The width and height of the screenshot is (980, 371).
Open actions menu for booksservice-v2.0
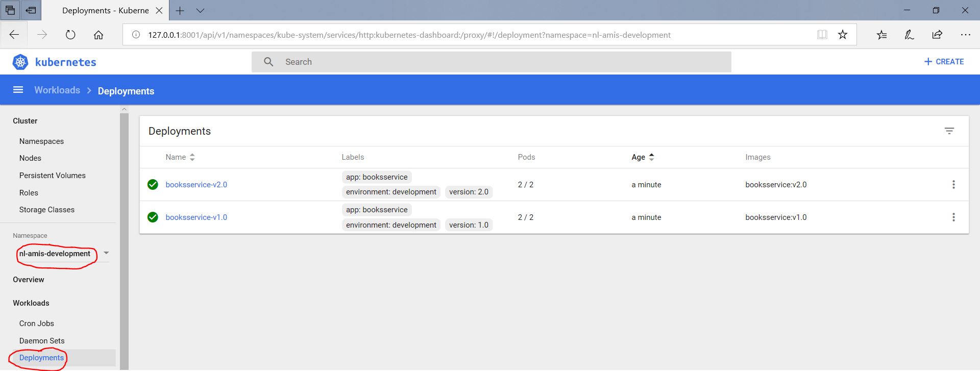pyautogui.click(x=953, y=185)
